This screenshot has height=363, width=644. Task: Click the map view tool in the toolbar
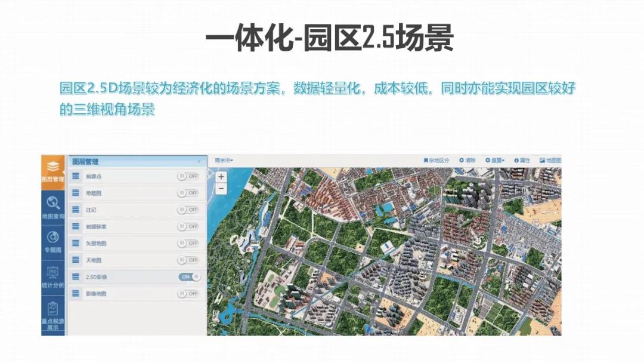click(550, 161)
